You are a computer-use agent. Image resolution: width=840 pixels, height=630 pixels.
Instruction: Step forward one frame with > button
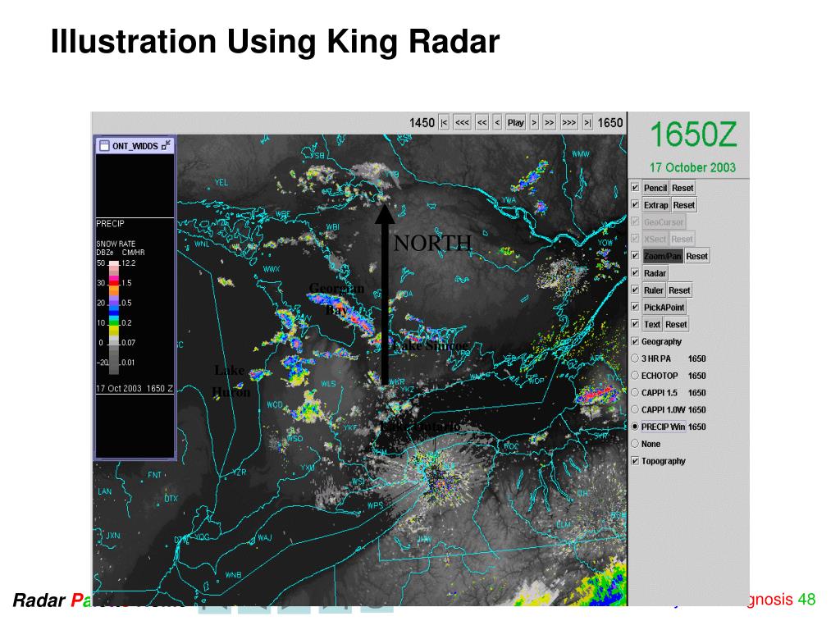[534, 122]
